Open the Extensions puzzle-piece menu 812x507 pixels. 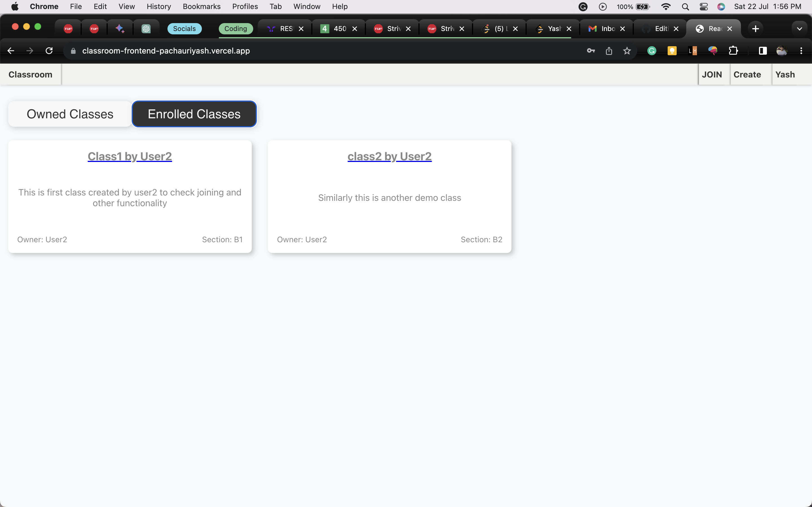click(x=734, y=51)
